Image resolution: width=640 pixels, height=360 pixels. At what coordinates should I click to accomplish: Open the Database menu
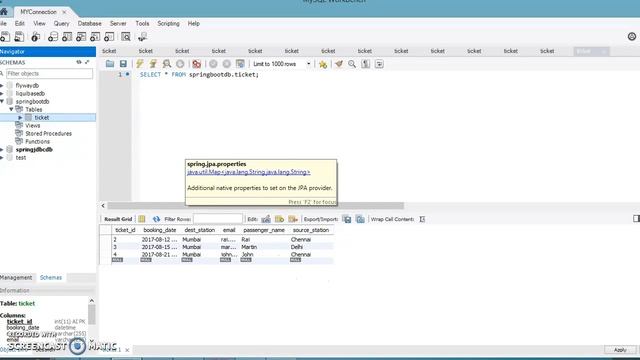pyautogui.click(x=89, y=24)
